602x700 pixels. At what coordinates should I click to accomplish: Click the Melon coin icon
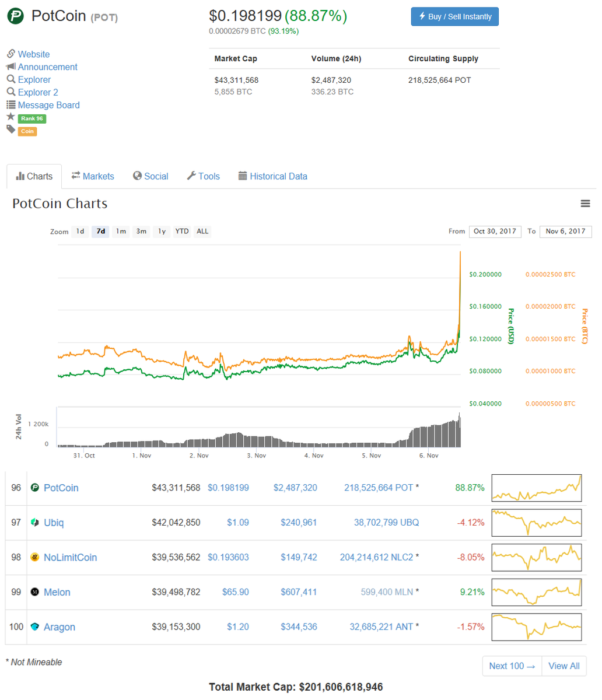pyautogui.click(x=34, y=592)
